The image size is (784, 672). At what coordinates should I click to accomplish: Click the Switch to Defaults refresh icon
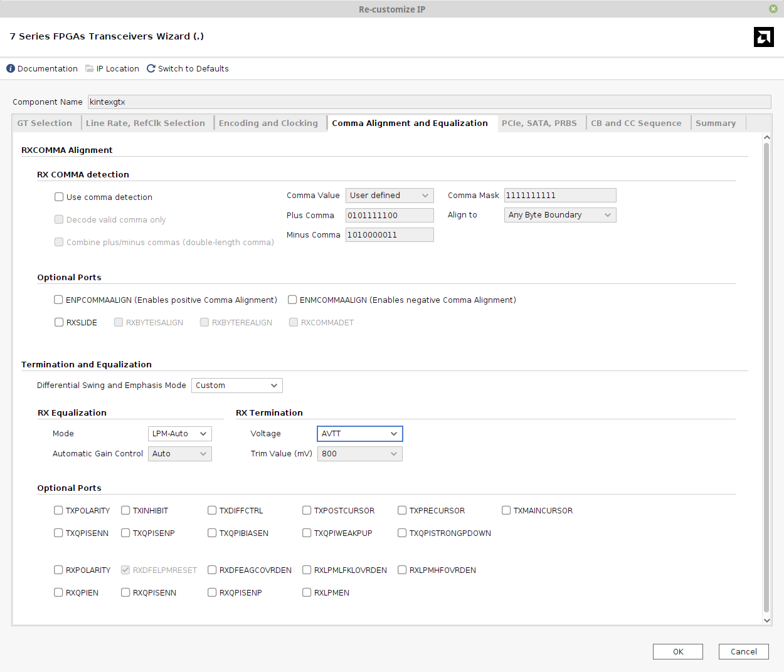(151, 68)
